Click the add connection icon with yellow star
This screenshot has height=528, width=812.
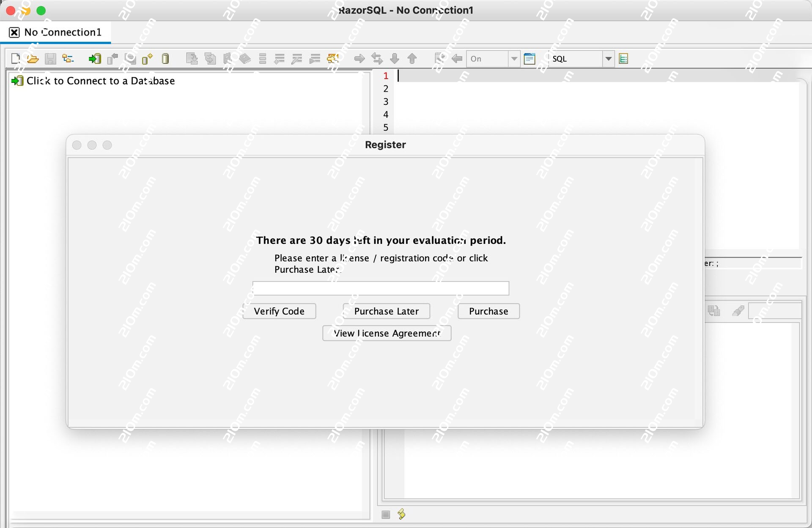click(x=147, y=59)
